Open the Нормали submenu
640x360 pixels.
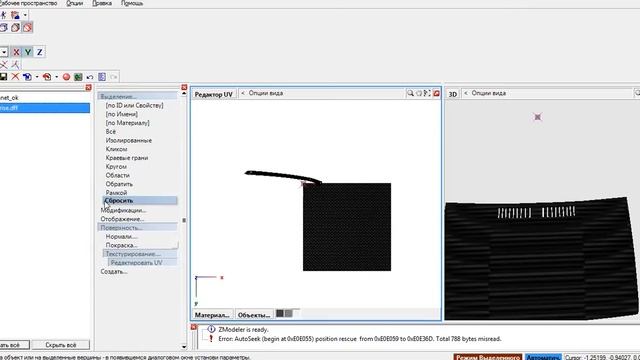(121, 237)
